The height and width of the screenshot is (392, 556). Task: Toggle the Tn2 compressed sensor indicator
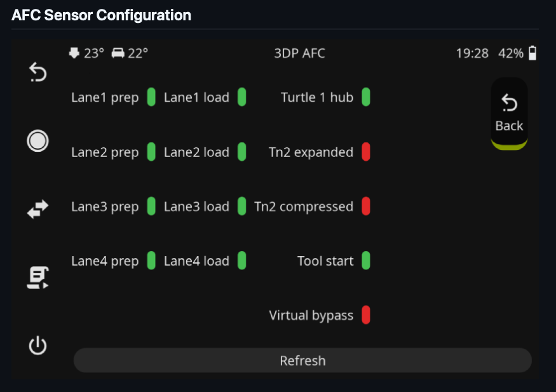[366, 206]
